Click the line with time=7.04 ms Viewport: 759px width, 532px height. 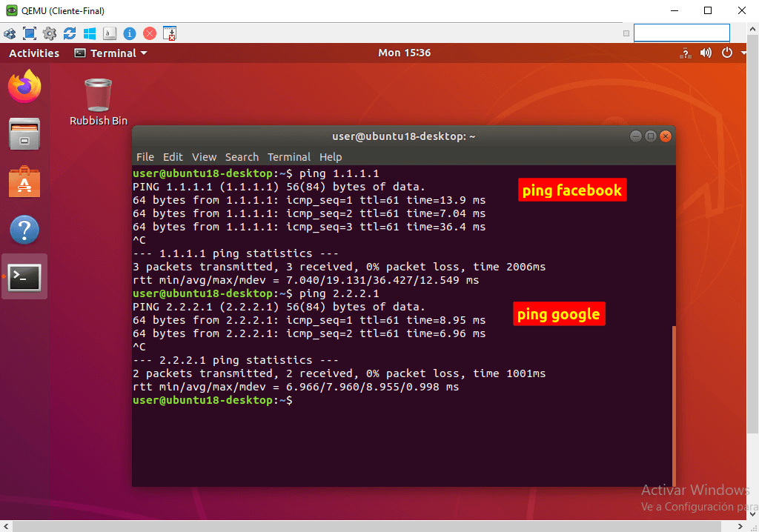point(309,214)
